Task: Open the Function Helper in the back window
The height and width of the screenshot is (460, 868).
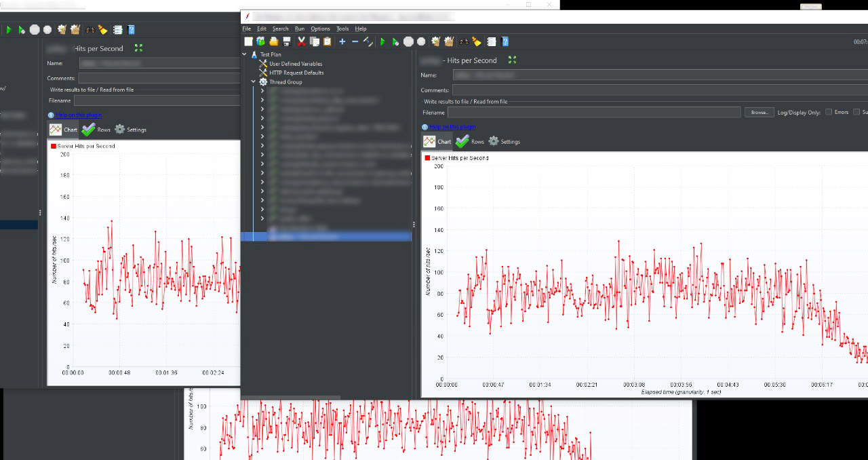Action: point(117,30)
